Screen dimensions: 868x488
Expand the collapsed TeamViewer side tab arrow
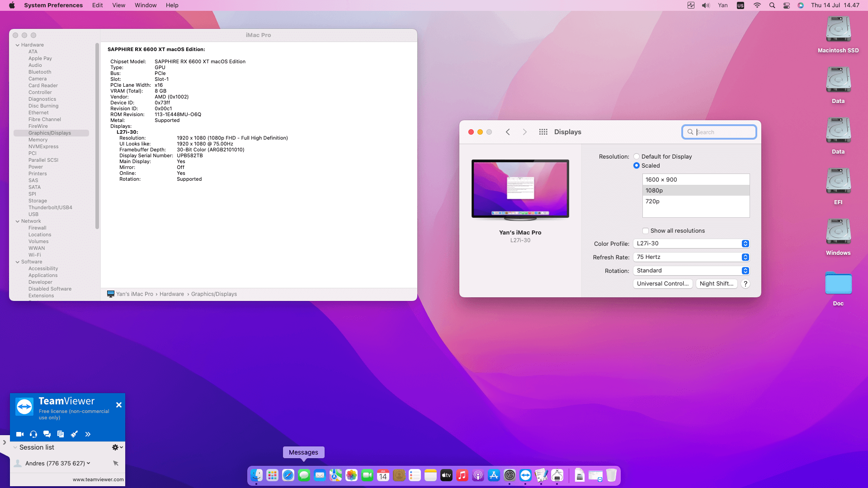4,442
